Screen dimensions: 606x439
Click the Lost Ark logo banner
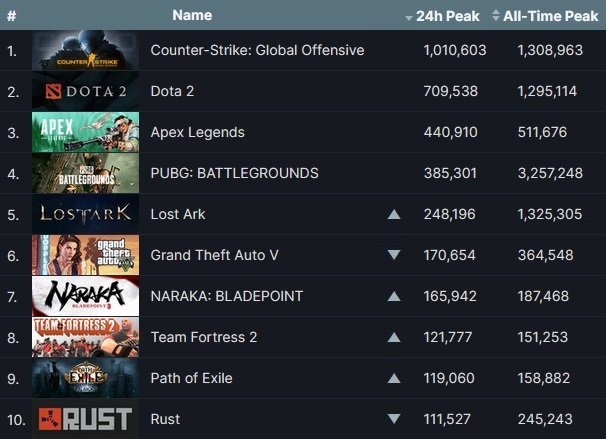pos(85,215)
